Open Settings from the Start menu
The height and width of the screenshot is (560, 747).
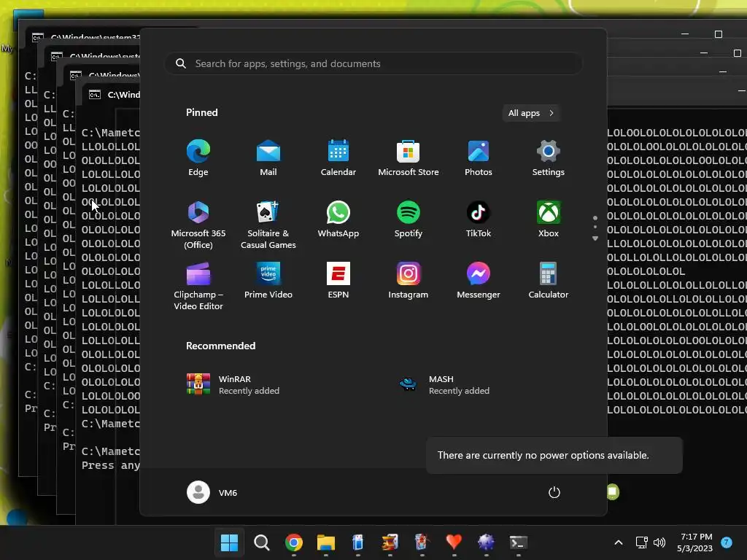pyautogui.click(x=549, y=157)
